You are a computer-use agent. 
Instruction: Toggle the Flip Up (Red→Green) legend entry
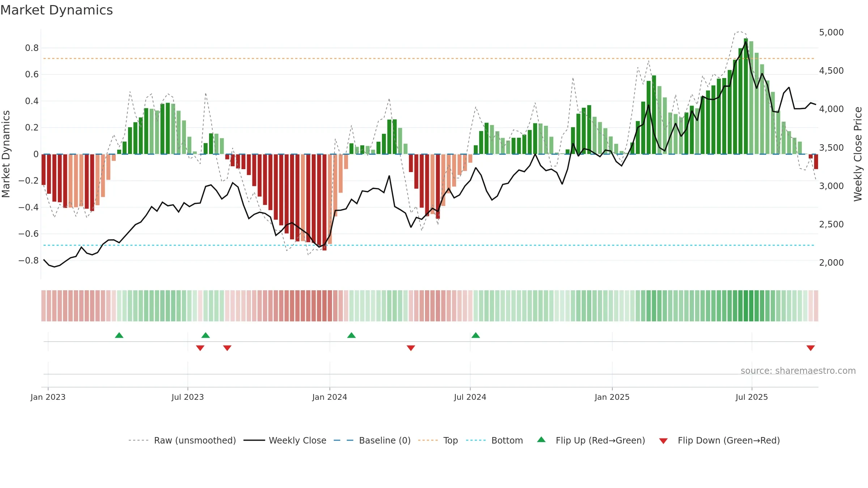591,440
